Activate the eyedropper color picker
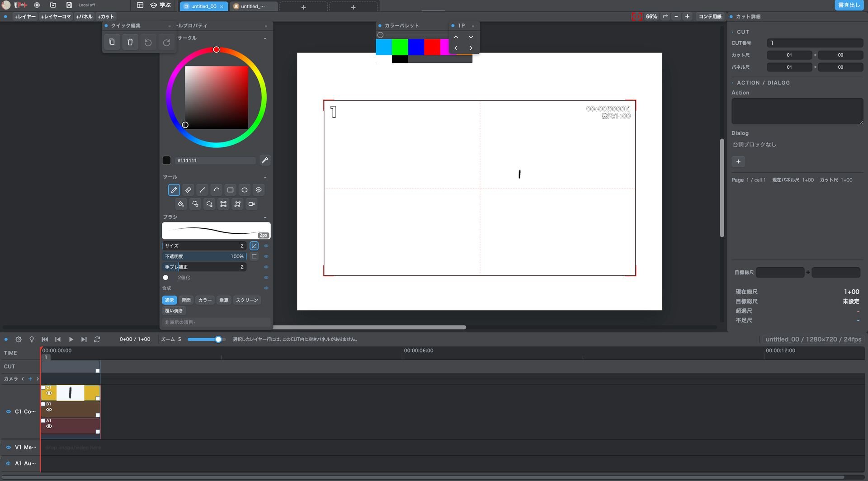 [x=265, y=160]
